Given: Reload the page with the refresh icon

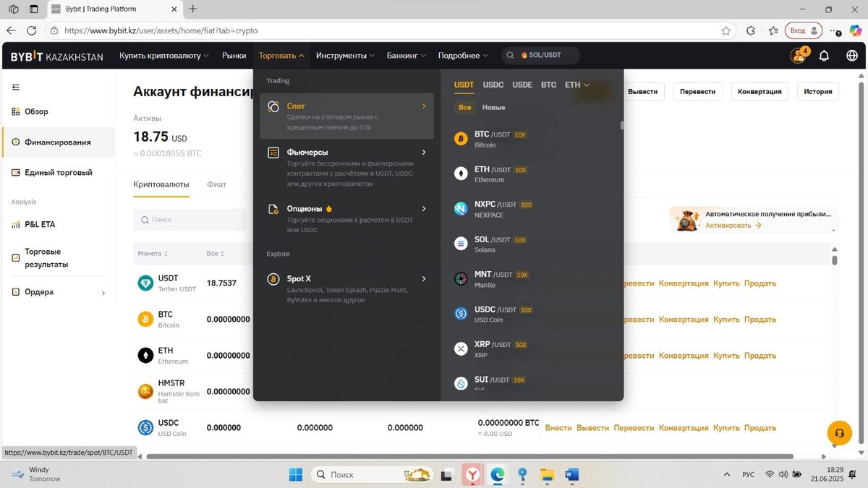Looking at the screenshot, I should click(31, 30).
